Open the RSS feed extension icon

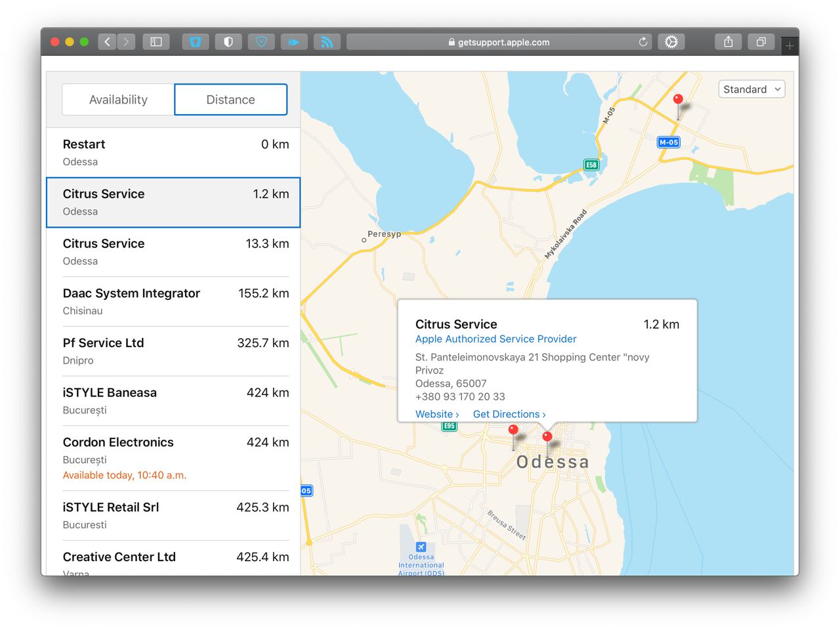tap(327, 42)
